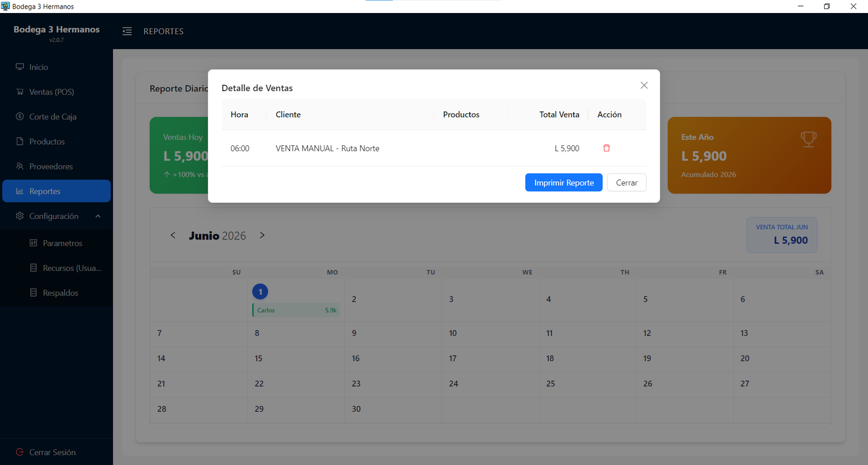
Task: Click the Respaldos document icon
Action: 34,293
